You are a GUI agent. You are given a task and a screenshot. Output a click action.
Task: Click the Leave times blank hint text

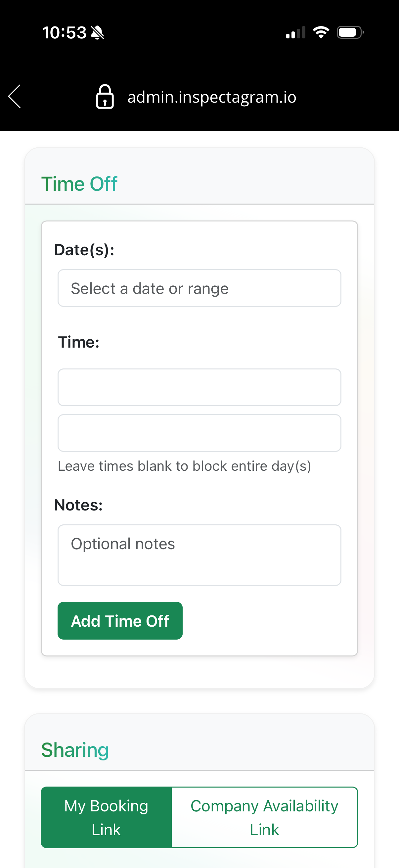tap(185, 466)
